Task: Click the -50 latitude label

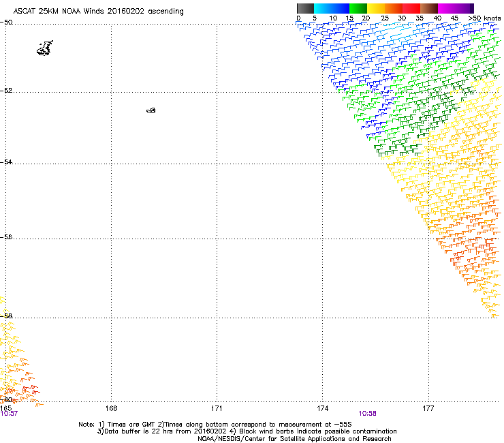Action: 6,22
